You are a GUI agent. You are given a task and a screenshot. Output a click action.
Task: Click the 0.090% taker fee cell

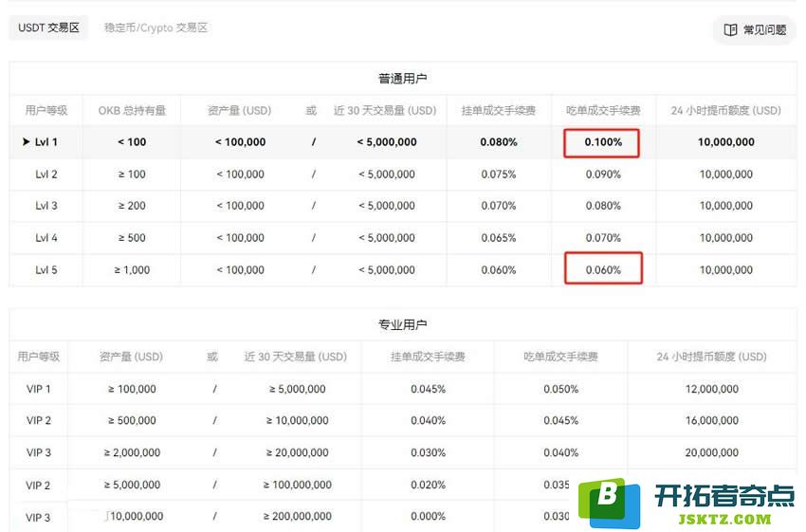coord(603,174)
